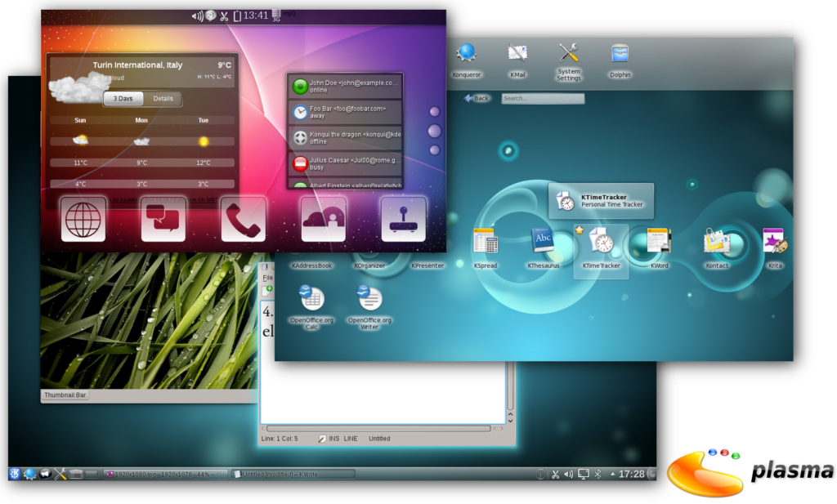Tap the phone handset launcher
The height and width of the screenshot is (504, 837).
click(243, 219)
